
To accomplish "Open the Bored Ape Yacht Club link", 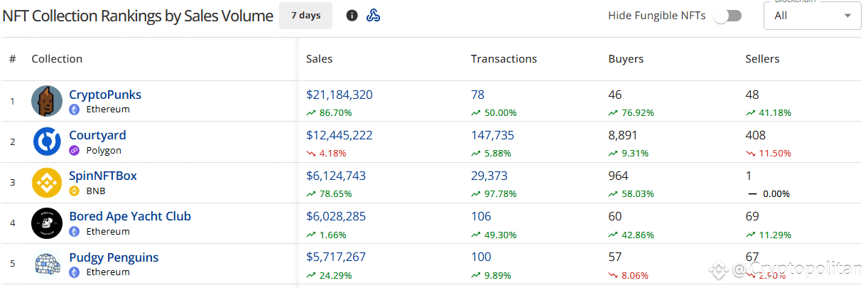I will pos(130,216).
